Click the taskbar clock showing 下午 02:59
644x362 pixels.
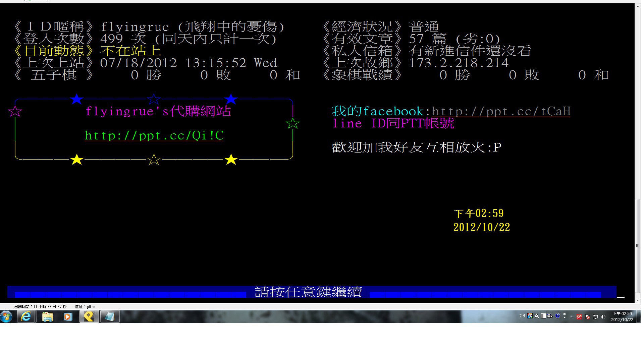622,317
